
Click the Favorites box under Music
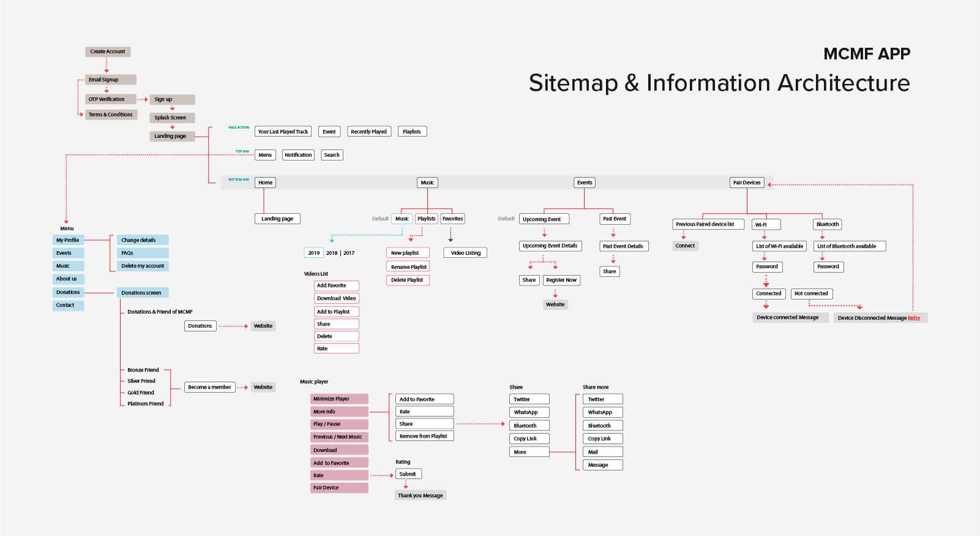click(x=453, y=219)
